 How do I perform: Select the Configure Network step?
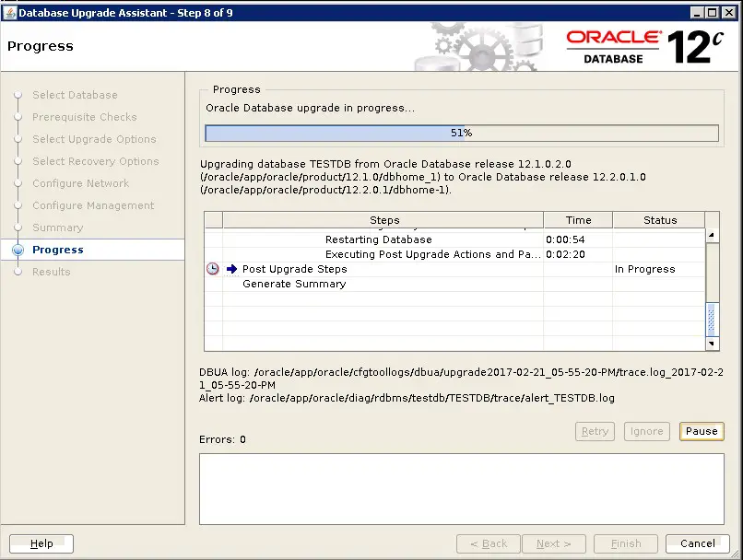[x=80, y=183]
